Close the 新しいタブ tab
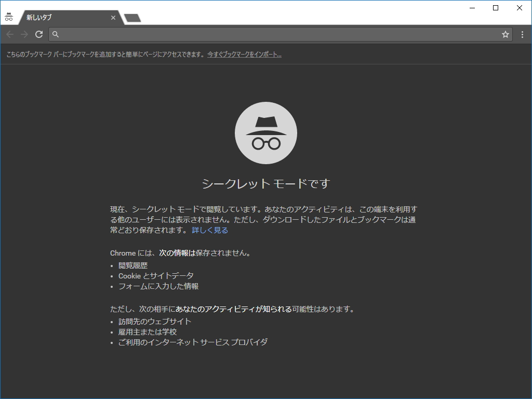Screen dimensions: 532x399 point(113,17)
